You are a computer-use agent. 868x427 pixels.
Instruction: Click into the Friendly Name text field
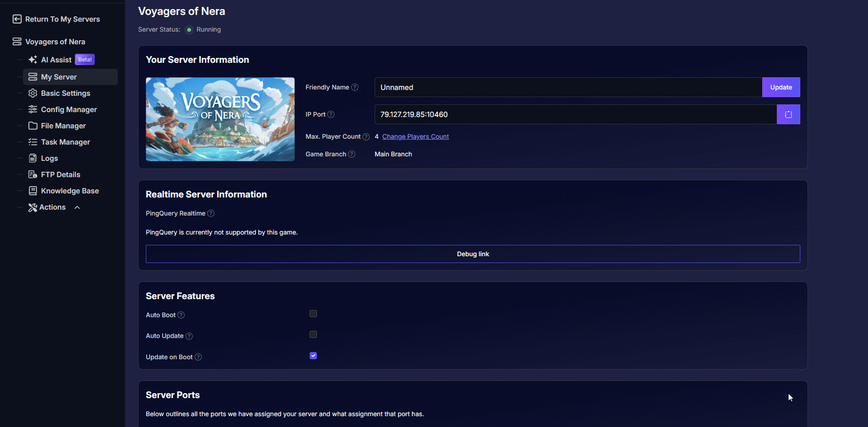[x=568, y=87]
